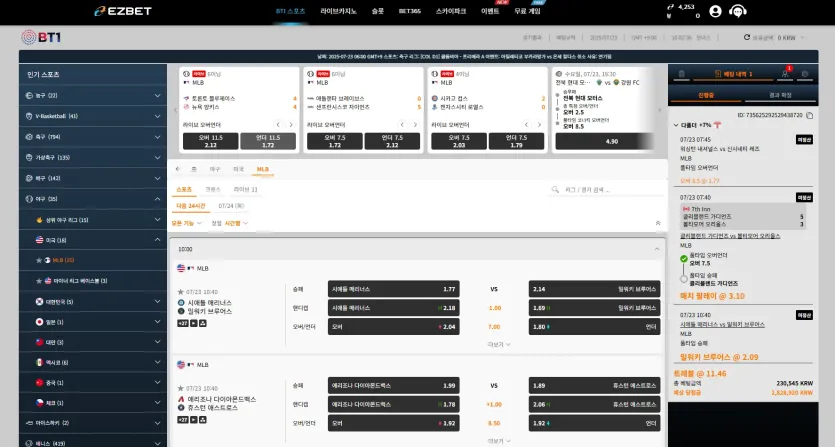Expand the 가상축구 (135) category
This screenshot has width=835, height=447.
[x=93, y=158]
